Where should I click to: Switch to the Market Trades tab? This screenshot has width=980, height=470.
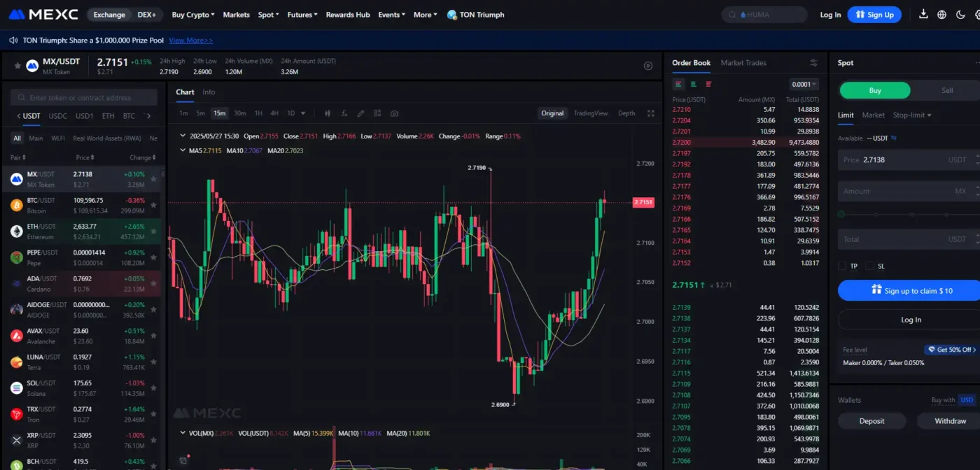tap(743, 63)
